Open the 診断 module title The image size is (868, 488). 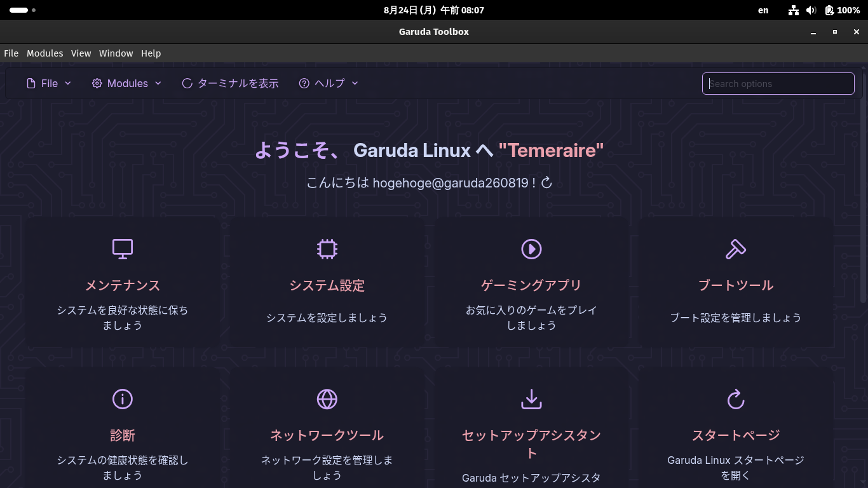[123, 435]
